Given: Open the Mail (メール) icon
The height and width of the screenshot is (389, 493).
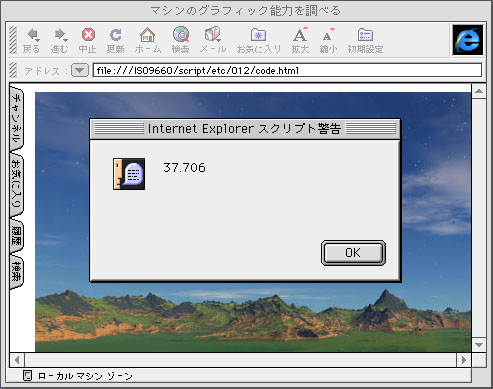Looking at the screenshot, I should [213, 34].
